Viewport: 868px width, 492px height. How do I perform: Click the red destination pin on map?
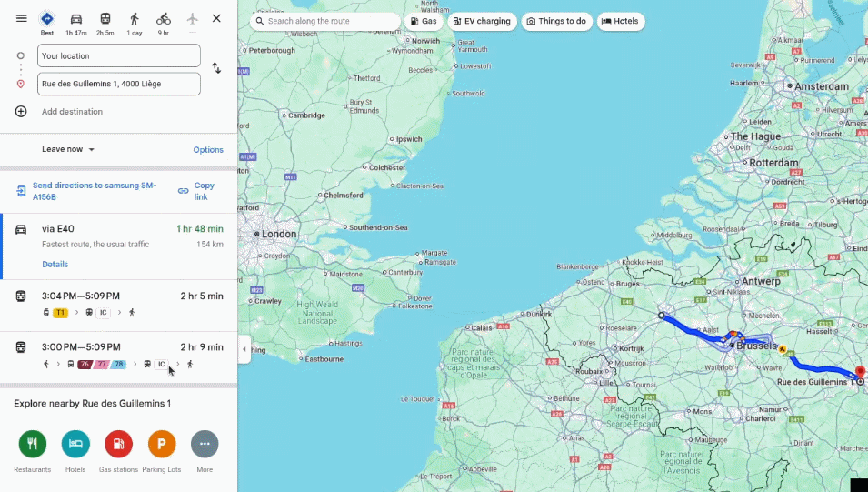click(860, 372)
